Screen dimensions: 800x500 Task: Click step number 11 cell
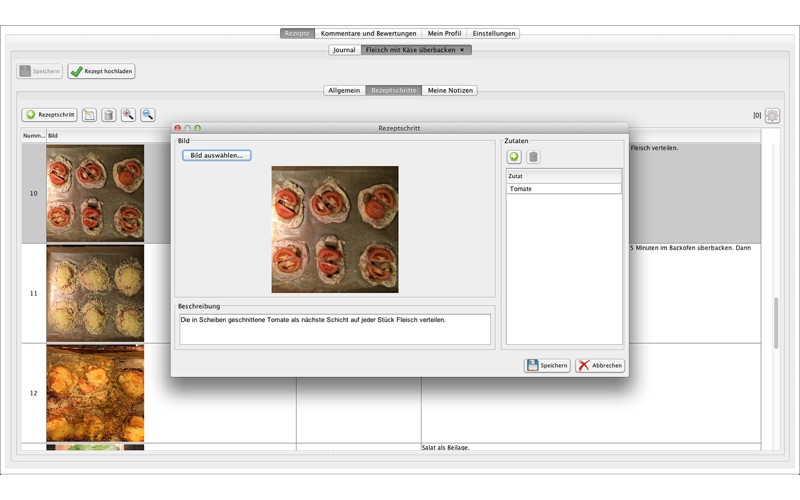point(34,293)
